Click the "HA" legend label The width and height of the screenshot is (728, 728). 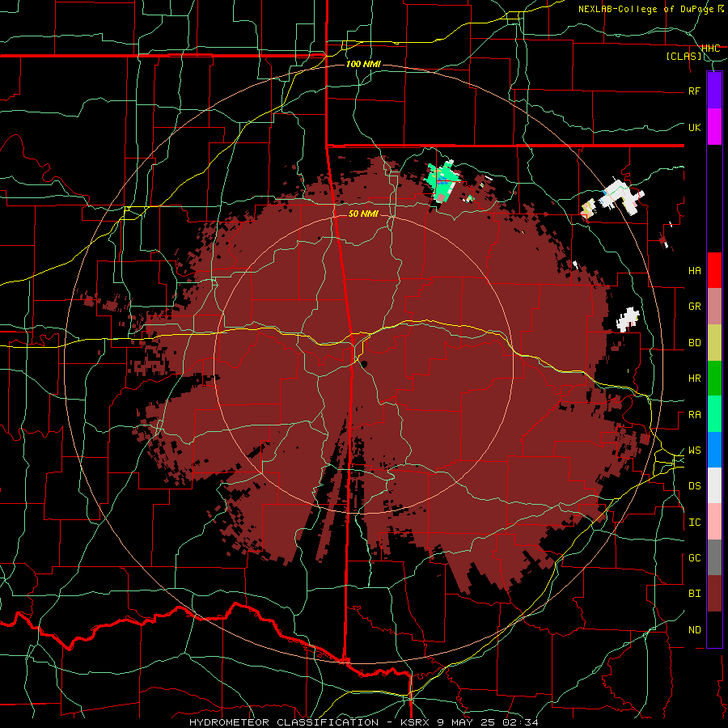694,271
